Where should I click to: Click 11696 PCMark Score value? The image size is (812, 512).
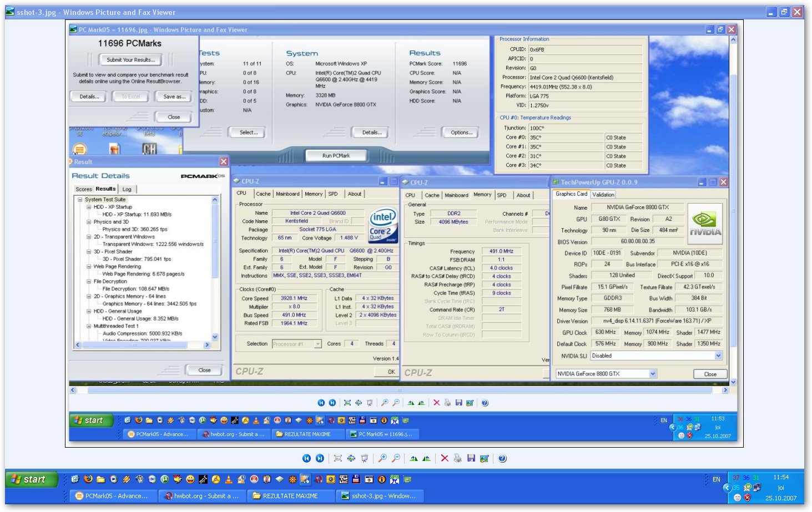tap(460, 64)
